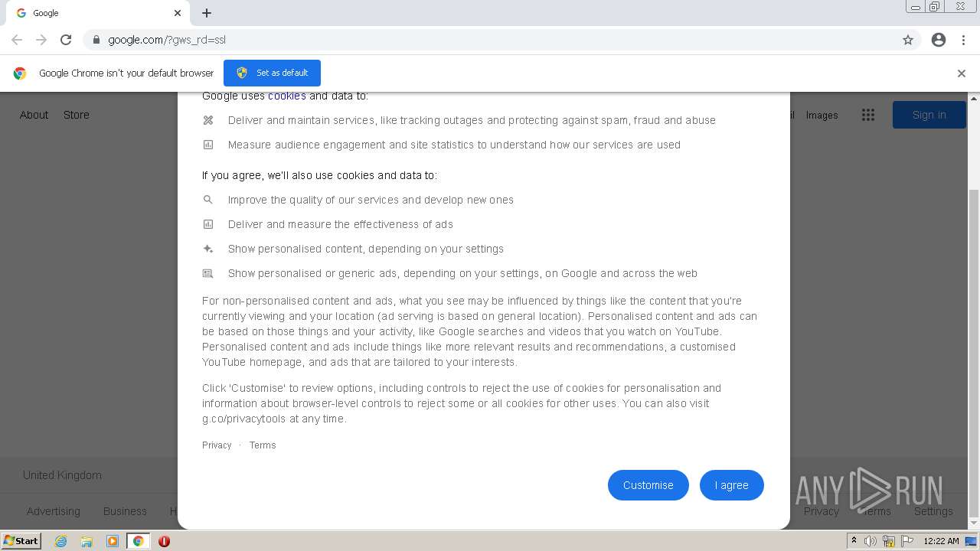Open the Google apps grid
Viewport: 980px width, 551px height.
(x=867, y=115)
